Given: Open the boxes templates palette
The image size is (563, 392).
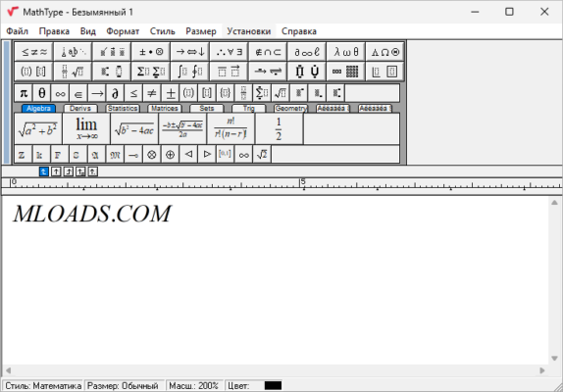Looking at the screenshot, I should click(x=385, y=72).
